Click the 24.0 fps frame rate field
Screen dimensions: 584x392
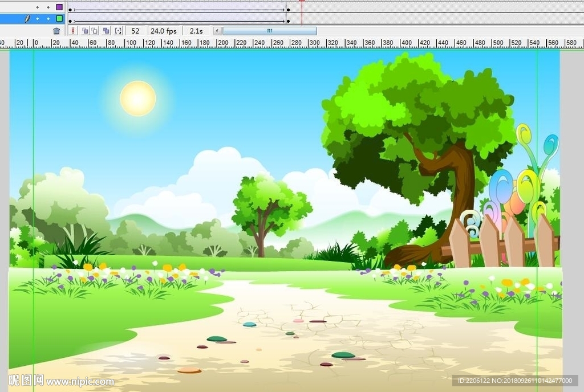164,31
